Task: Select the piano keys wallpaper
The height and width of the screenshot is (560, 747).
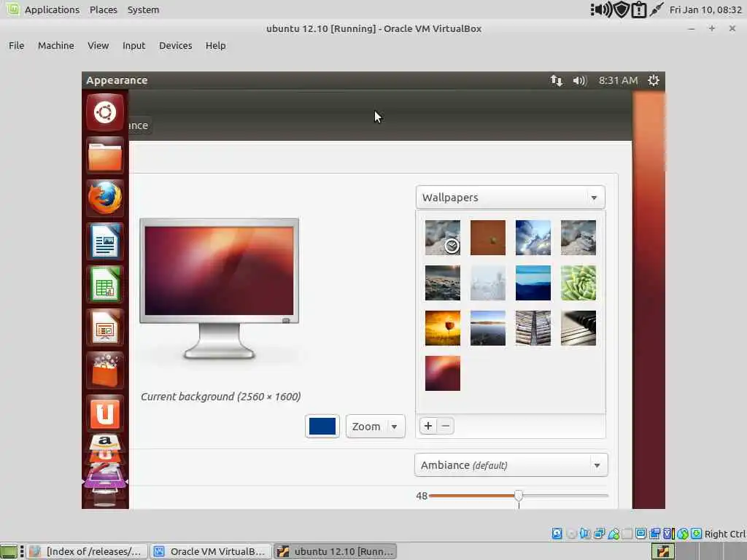Action: point(578,328)
